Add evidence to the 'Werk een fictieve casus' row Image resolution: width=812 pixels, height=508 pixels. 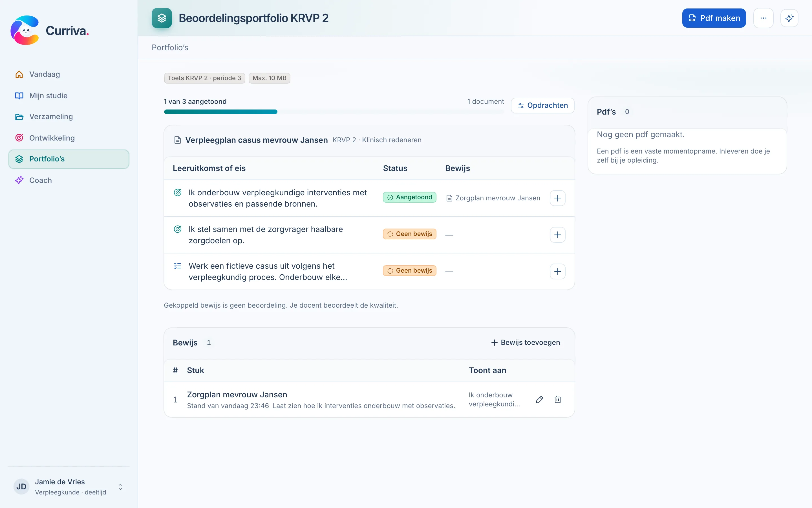coord(557,271)
